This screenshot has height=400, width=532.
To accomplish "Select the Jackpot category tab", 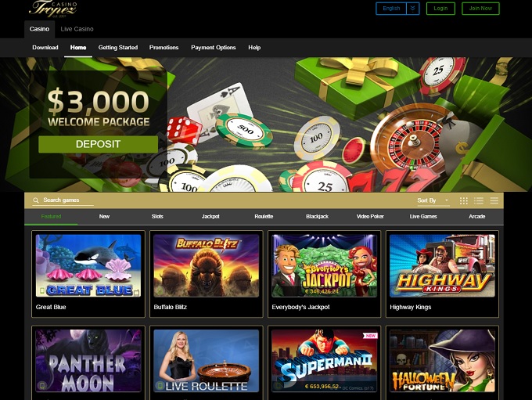I will [210, 217].
